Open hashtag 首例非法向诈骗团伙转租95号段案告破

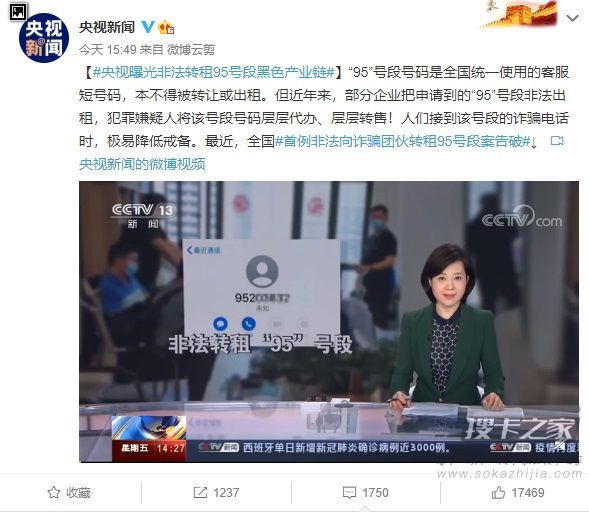point(402,141)
